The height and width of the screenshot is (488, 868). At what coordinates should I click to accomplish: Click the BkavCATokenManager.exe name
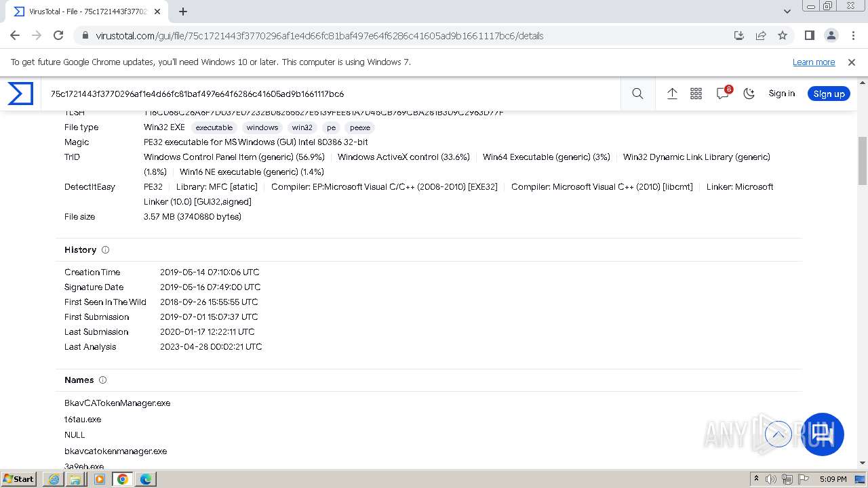click(117, 403)
